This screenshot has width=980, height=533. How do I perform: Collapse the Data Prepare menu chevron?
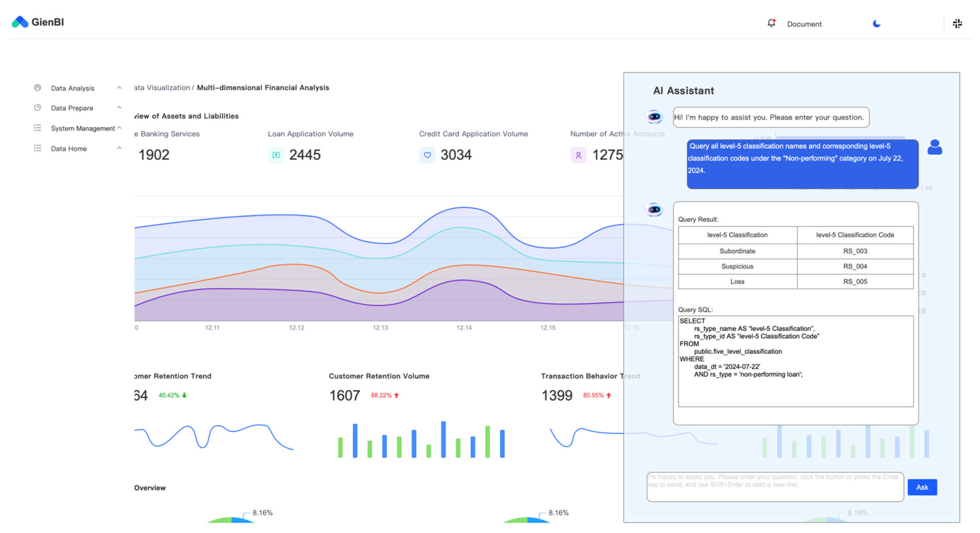[x=119, y=108]
